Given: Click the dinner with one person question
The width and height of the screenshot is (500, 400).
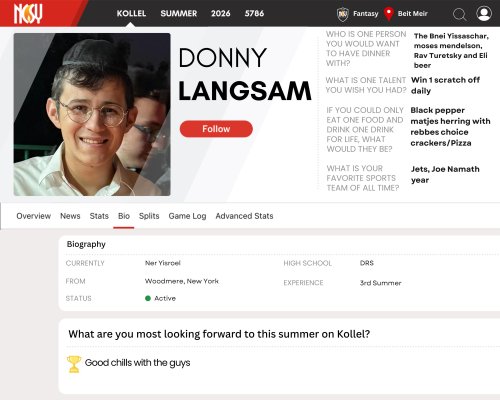Looking at the screenshot, I should (x=366, y=49).
